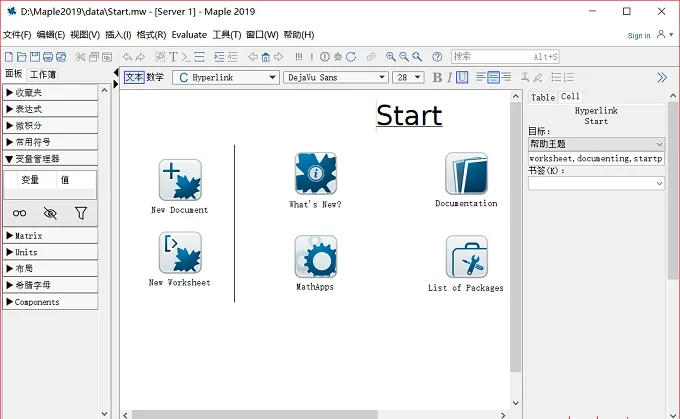Open the 编辑(E) menu
This screenshot has height=419, width=680.
[51, 35]
